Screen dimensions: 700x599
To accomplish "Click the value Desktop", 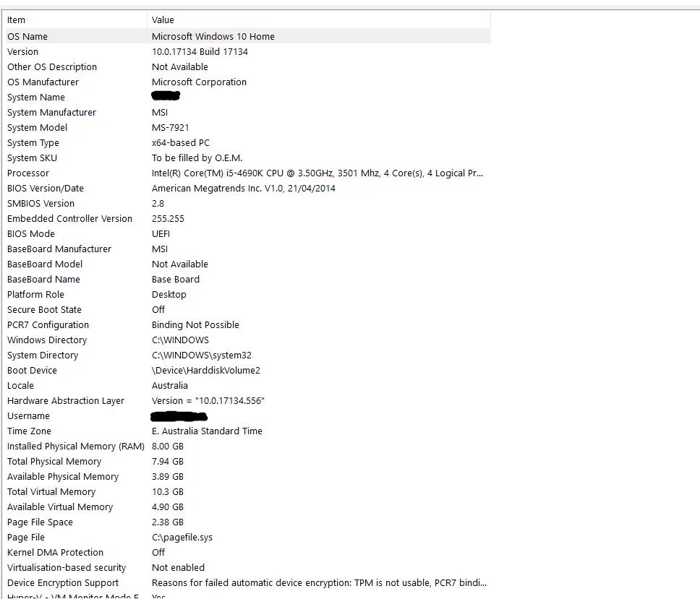I will (x=168, y=294).
